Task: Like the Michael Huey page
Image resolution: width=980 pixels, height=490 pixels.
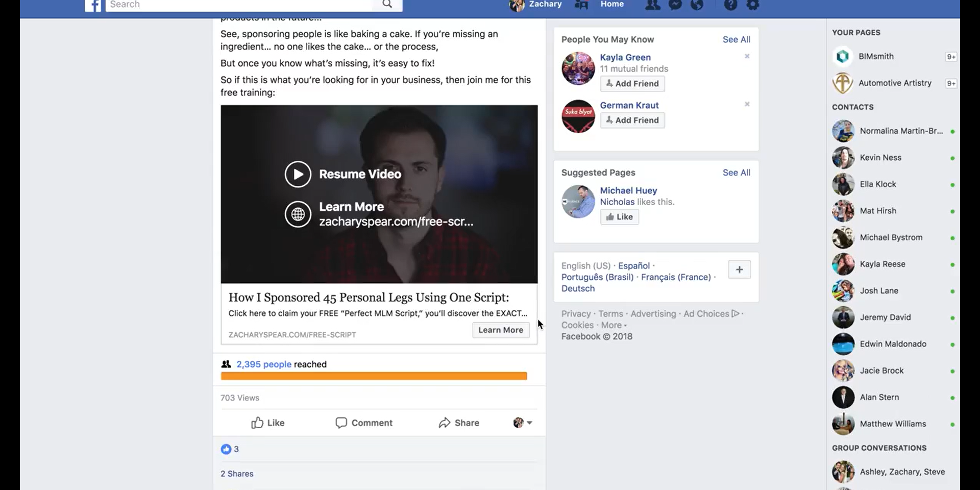Action: coord(619,217)
